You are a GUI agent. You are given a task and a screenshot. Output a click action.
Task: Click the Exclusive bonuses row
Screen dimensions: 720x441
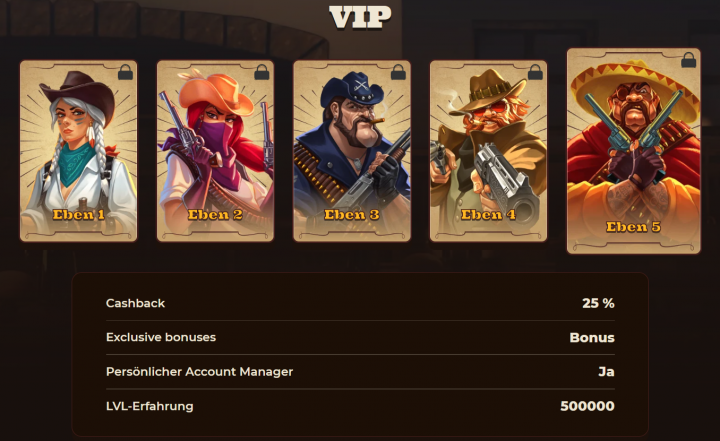[360, 337]
